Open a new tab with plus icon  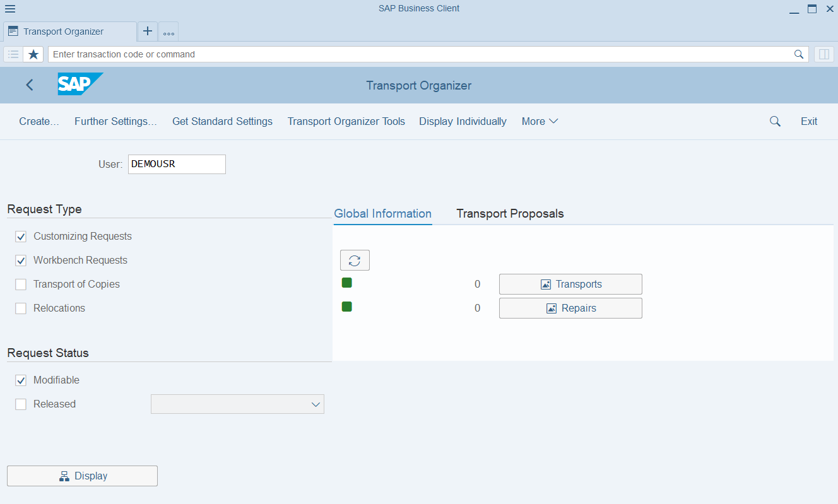[148, 31]
